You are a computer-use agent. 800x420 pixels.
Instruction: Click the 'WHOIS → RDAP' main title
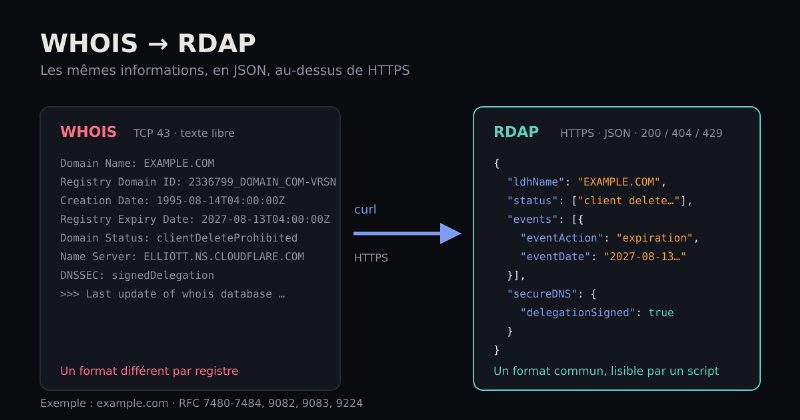click(x=148, y=43)
